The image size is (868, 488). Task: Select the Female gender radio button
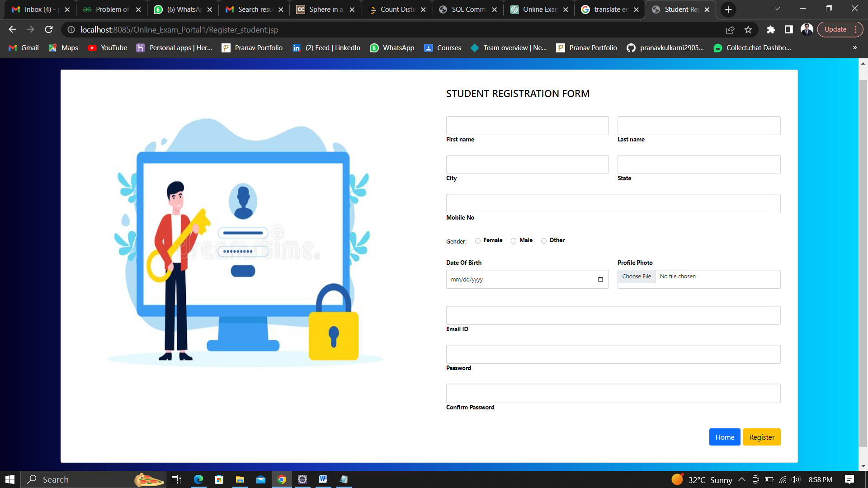point(478,241)
